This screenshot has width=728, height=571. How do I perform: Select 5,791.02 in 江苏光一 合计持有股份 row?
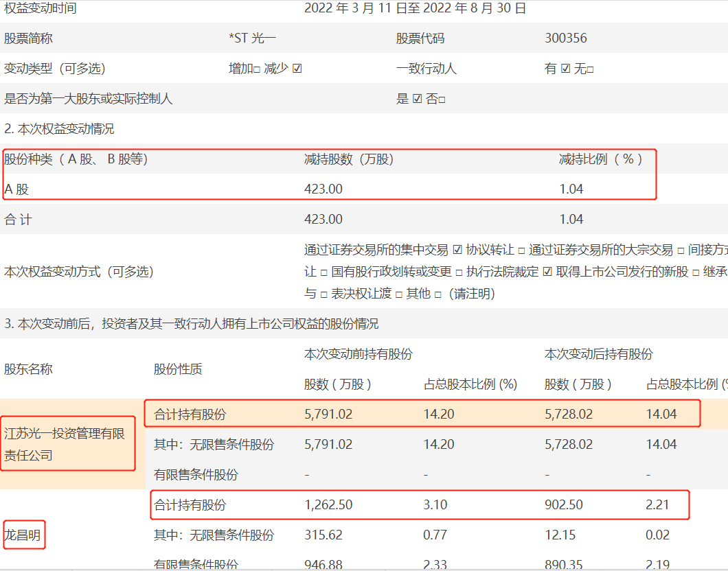click(x=328, y=415)
